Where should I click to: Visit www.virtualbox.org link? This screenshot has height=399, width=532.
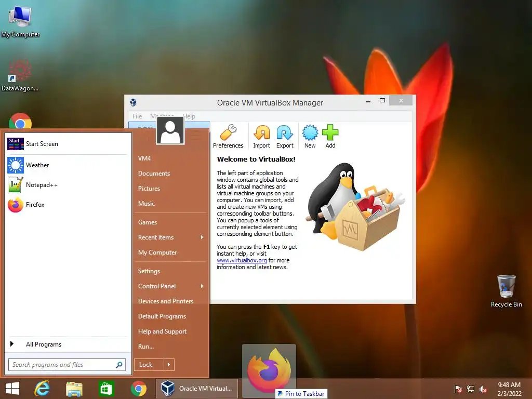(x=242, y=260)
